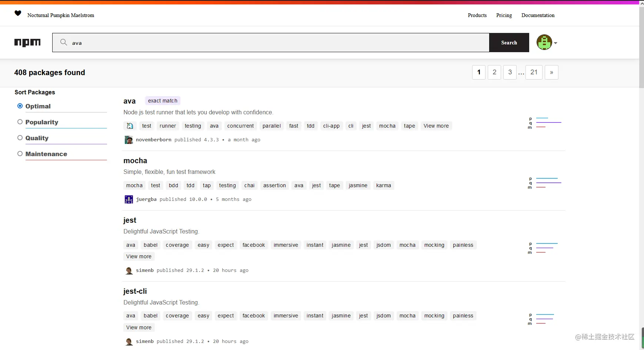The width and height of the screenshot is (644, 350).
Task: Click 'Node.js test runner' description text
Action: tap(198, 112)
